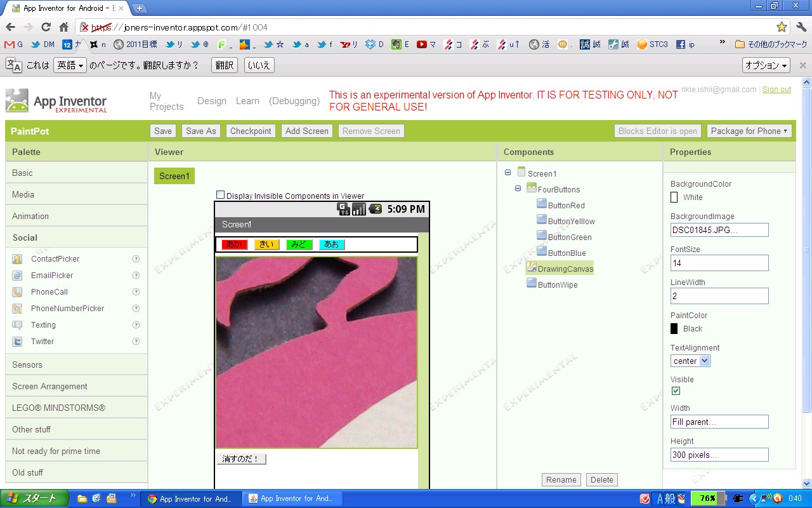Image resolution: width=812 pixels, height=508 pixels.
Task: Collapse the FourButtons tree node
Action: click(x=518, y=189)
